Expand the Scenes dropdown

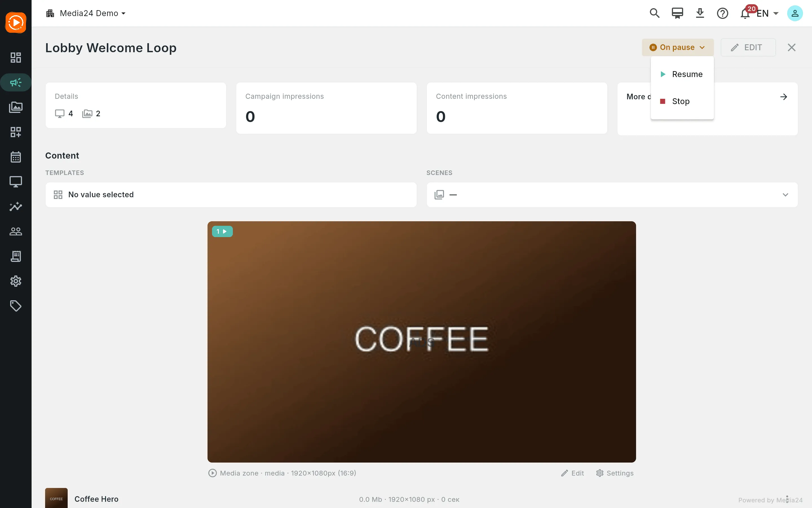(612, 194)
